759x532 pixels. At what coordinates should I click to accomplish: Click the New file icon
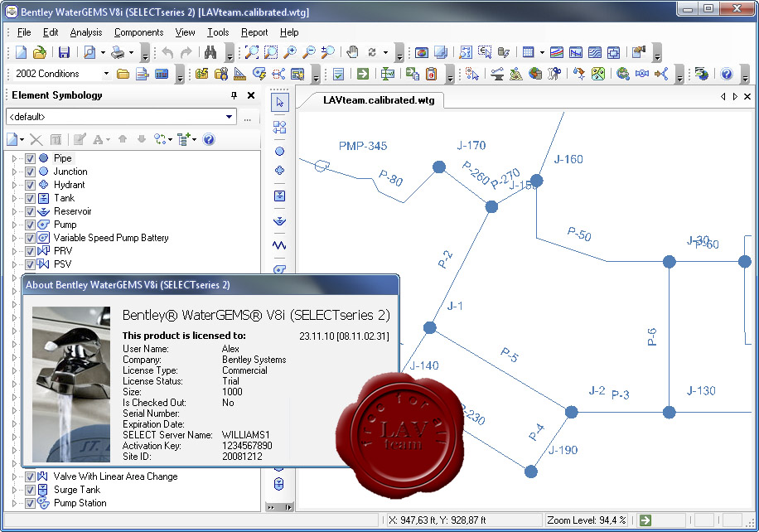coord(21,52)
